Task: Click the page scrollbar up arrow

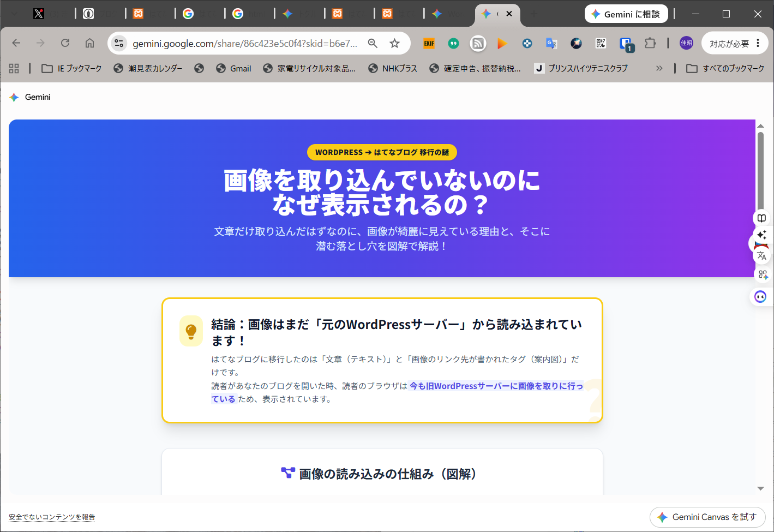Action: [760, 126]
